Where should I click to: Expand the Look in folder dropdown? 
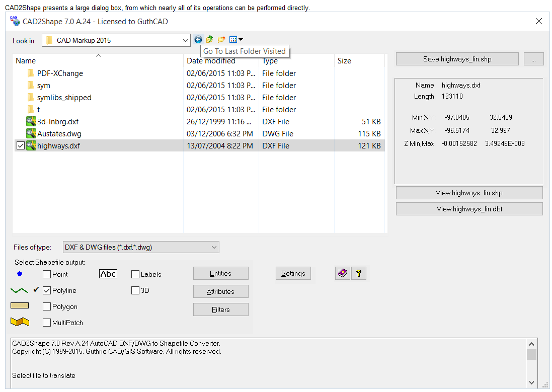185,40
